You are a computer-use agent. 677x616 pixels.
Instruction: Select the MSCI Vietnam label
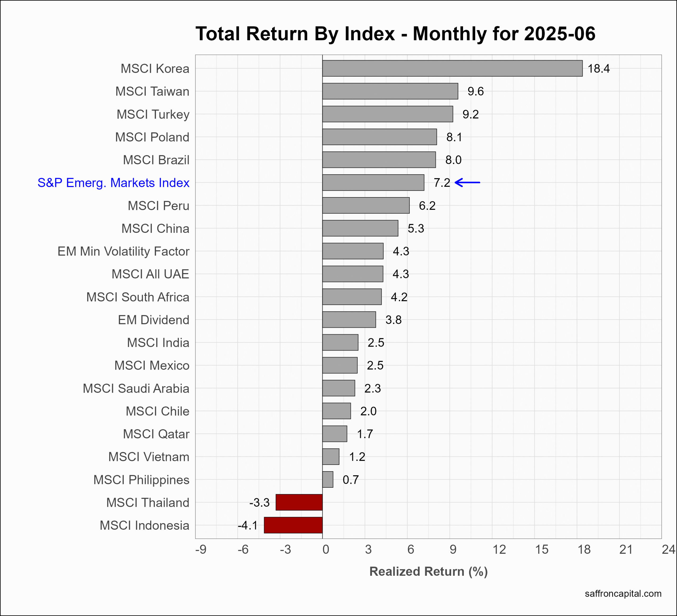coord(149,457)
